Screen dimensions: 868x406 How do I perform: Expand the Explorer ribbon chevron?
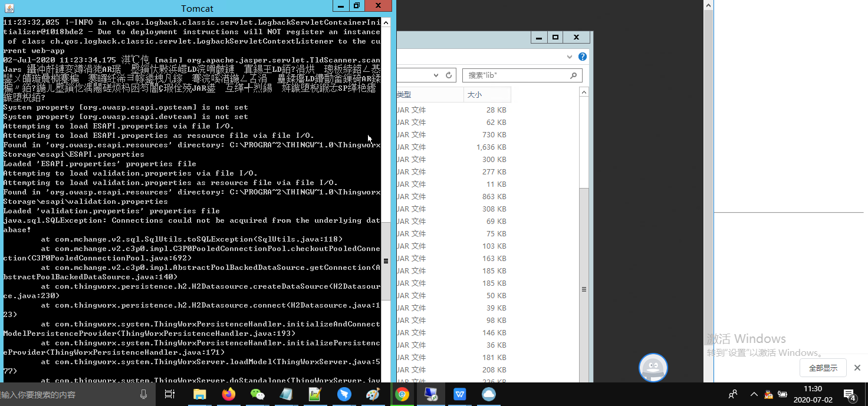(570, 57)
